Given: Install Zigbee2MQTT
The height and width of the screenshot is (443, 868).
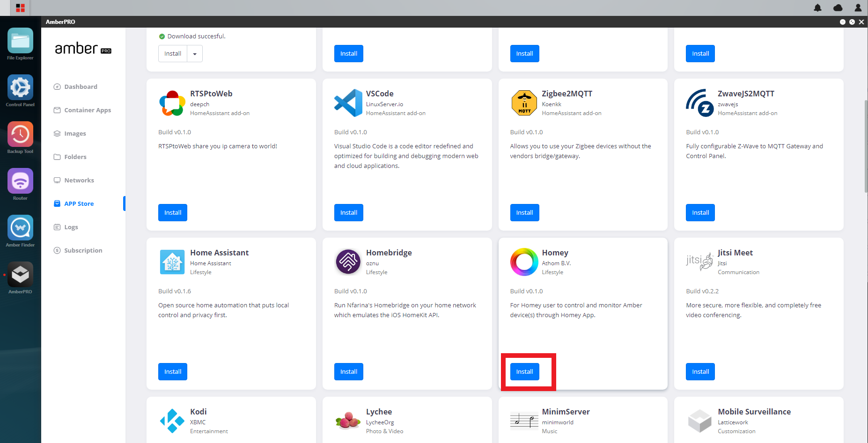Looking at the screenshot, I should pyautogui.click(x=524, y=212).
